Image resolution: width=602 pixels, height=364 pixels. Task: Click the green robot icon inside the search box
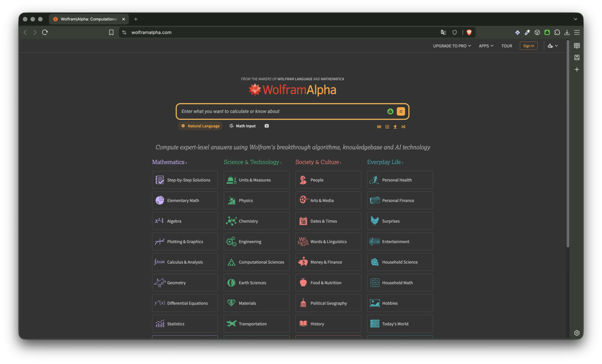click(390, 111)
